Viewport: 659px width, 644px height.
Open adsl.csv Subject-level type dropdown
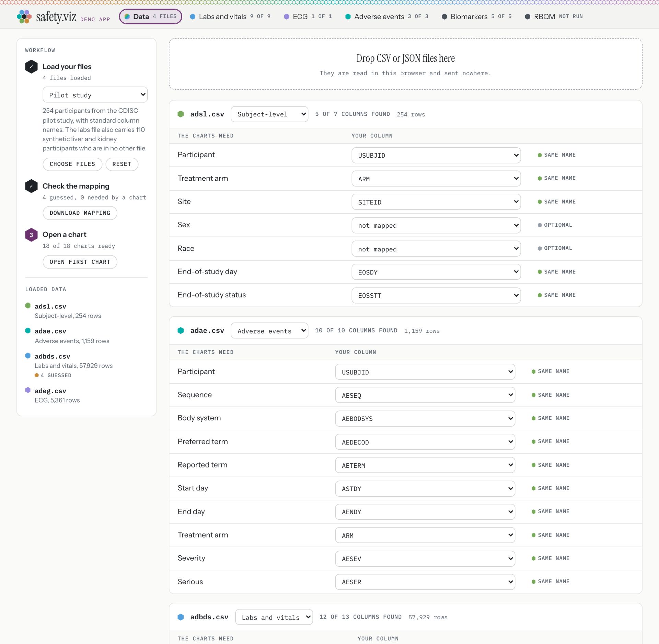pyautogui.click(x=269, y=114)
